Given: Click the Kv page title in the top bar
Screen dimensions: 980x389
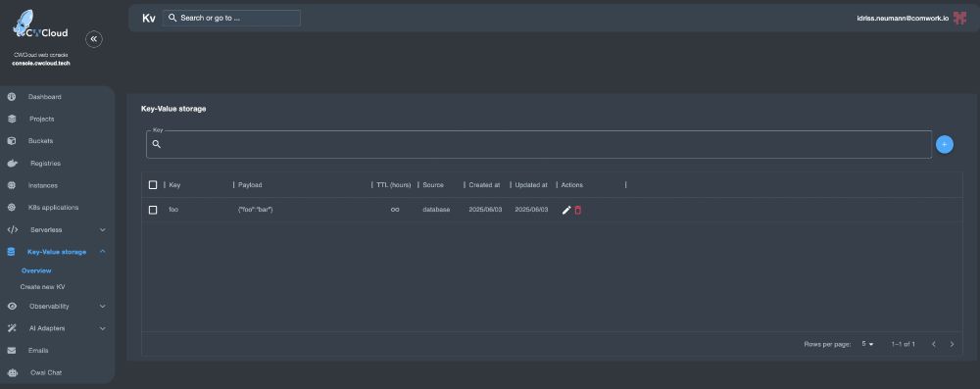Looking at the screenshot, I should [x=149, y=19].
